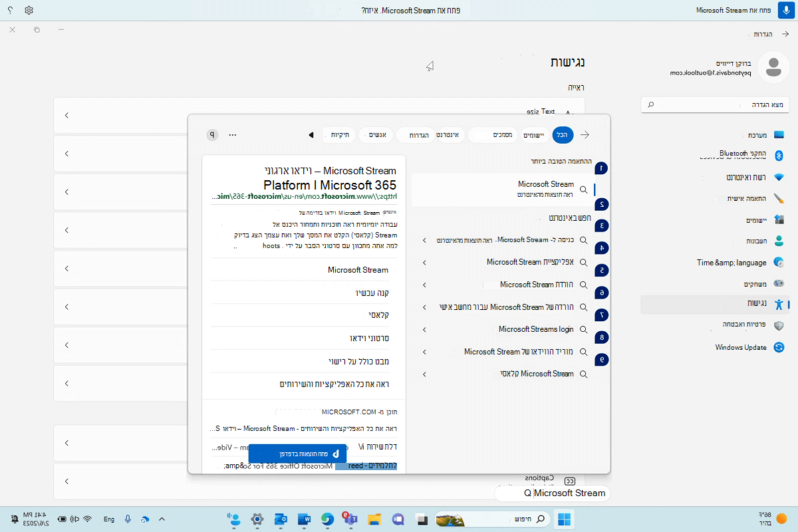
Task: Click the taskbar חיפוש search box
Action: coord(493,518)
